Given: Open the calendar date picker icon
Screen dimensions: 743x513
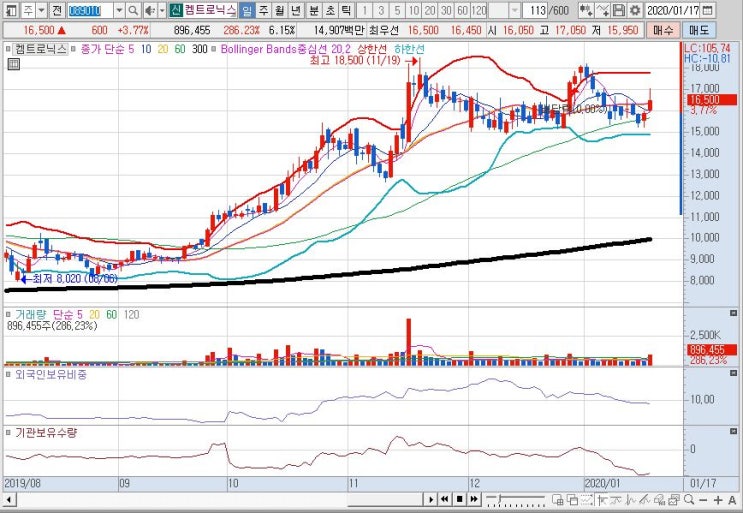Looking at the screenshot, I should coord(707,10).
